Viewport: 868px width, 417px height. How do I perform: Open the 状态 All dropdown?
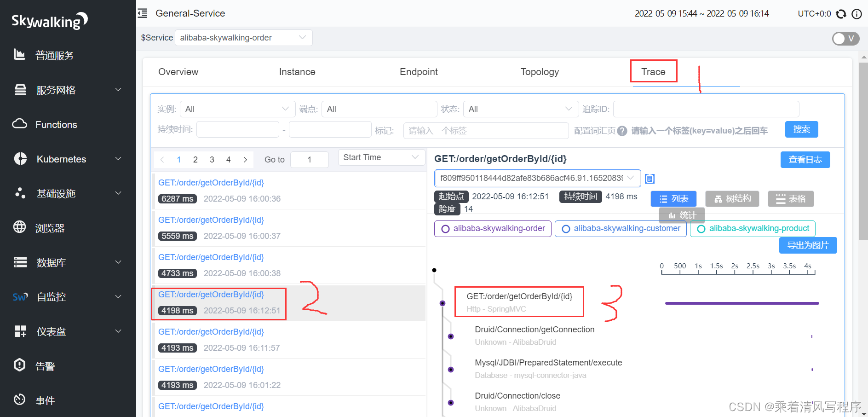(521, 109)
